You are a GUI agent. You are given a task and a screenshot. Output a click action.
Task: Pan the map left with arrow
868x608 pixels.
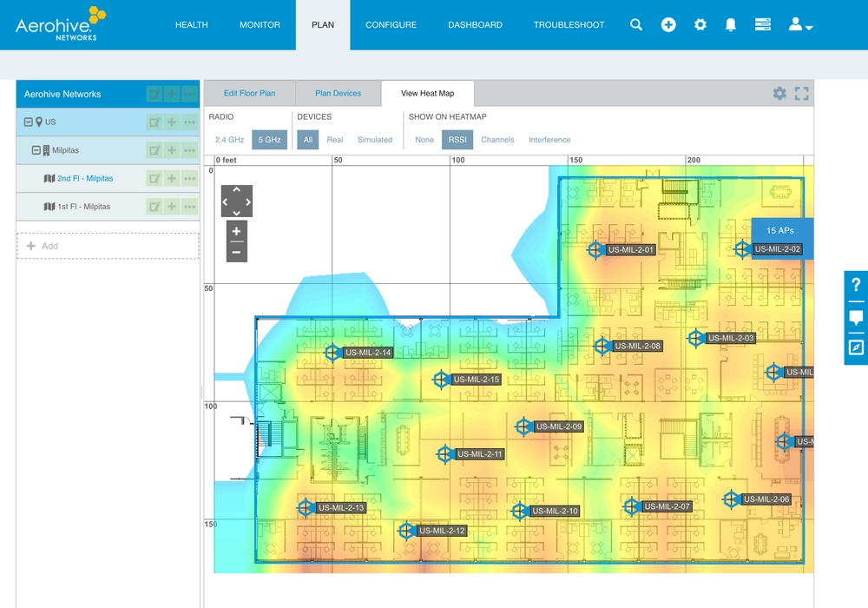click(x=226, y=202)
